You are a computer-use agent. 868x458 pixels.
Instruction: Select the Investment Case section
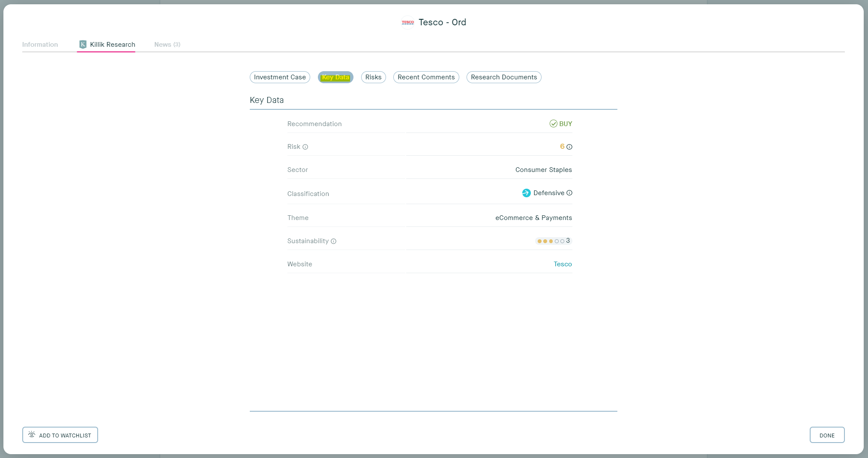(280, 77)
